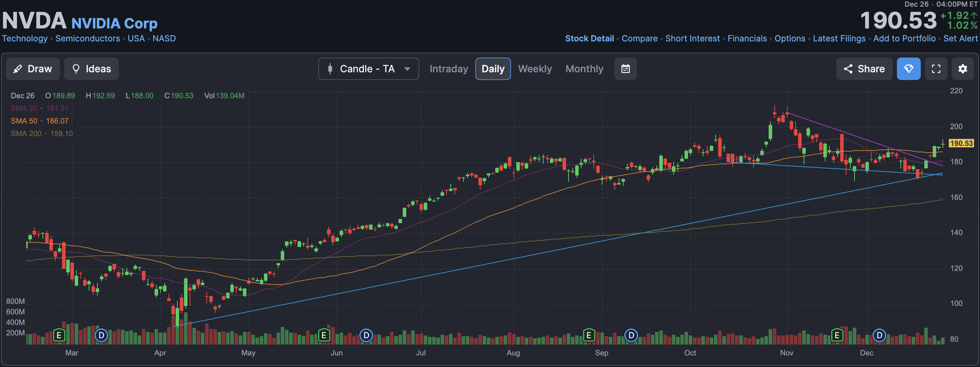Click the 200 price level on axis

click(956, 126)
